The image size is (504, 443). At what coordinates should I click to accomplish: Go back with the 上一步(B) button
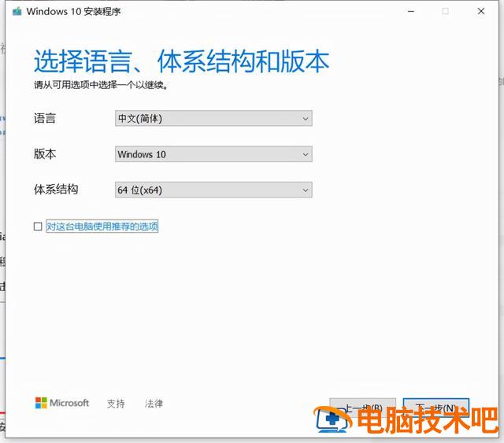pyautogui.click(x=363, y=408)
